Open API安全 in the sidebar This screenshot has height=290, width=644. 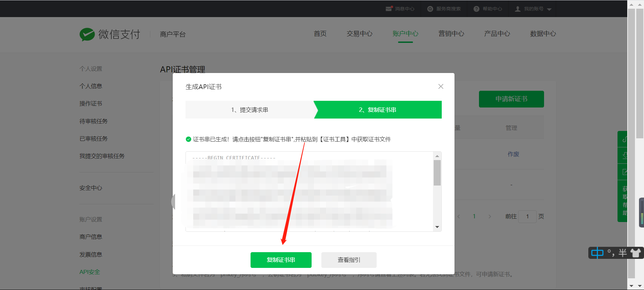(x=90, y=272)
